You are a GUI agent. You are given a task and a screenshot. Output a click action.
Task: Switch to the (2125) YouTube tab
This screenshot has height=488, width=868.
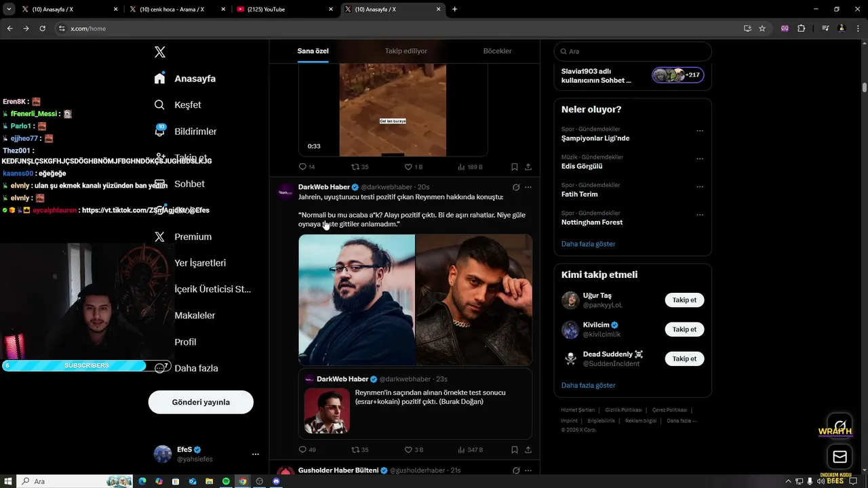click(285, 9)
